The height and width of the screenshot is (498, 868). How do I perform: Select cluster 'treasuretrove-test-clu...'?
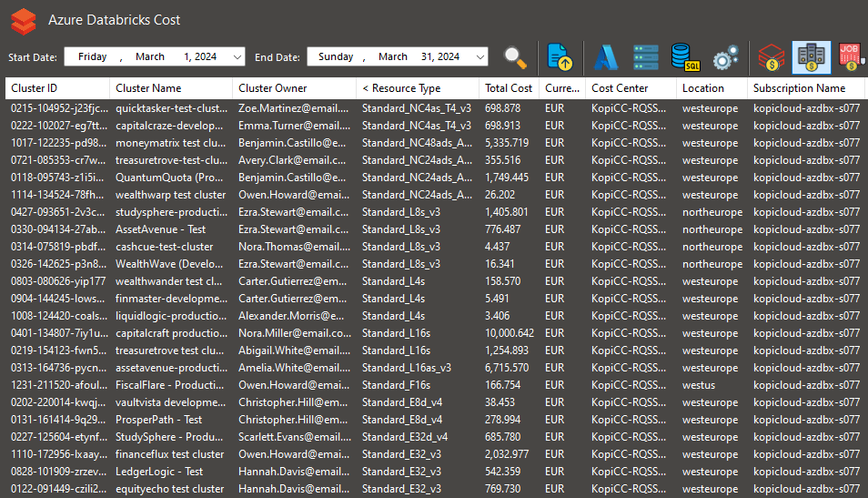[171, 160]
